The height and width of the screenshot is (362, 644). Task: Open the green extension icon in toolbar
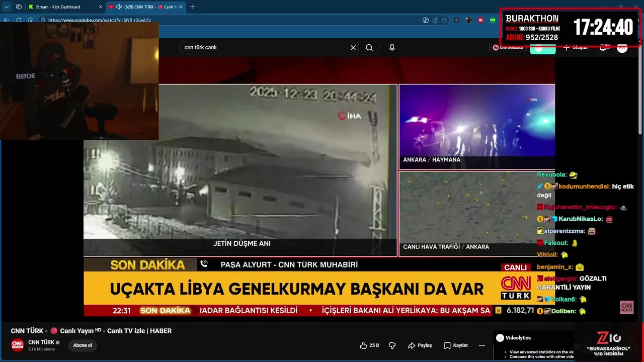493,20
